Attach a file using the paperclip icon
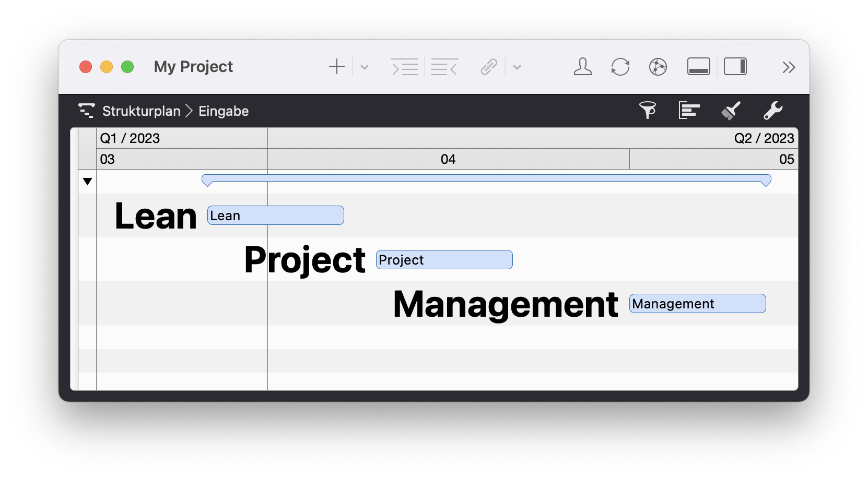Image resolution: width=868 pixels, height=479 pixels. tap(488, 67)
